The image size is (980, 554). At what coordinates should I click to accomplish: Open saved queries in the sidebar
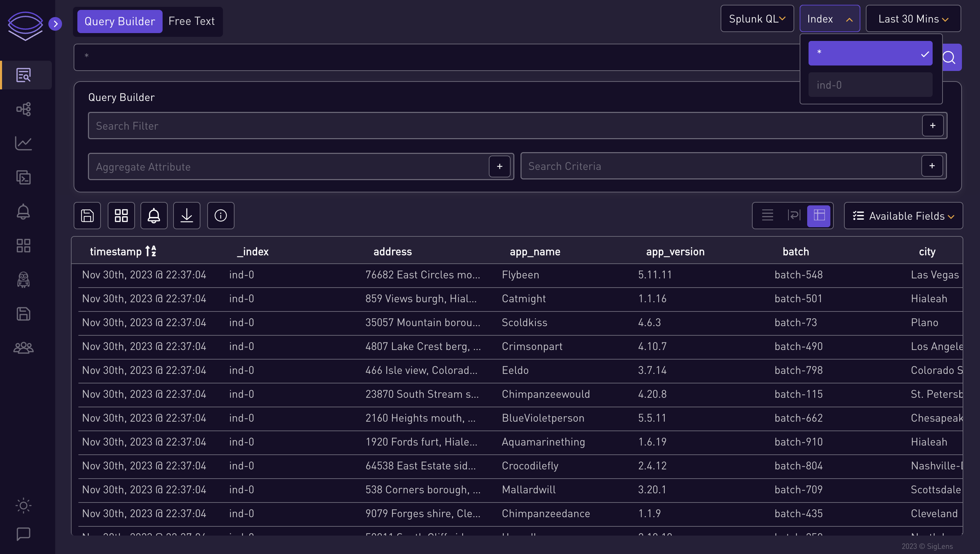click(24, 314)
